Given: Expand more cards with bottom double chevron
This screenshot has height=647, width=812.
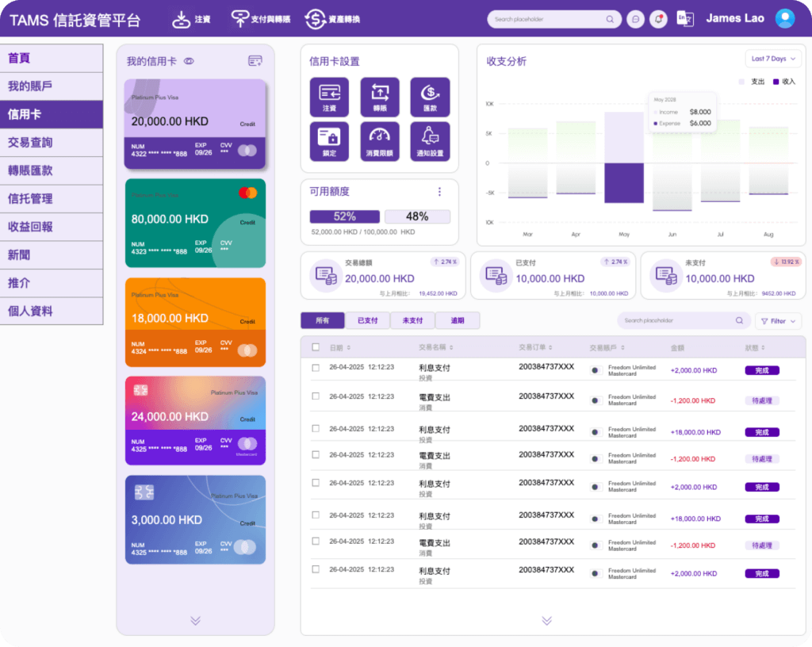Looking at the screenshot, I should 195,620.
